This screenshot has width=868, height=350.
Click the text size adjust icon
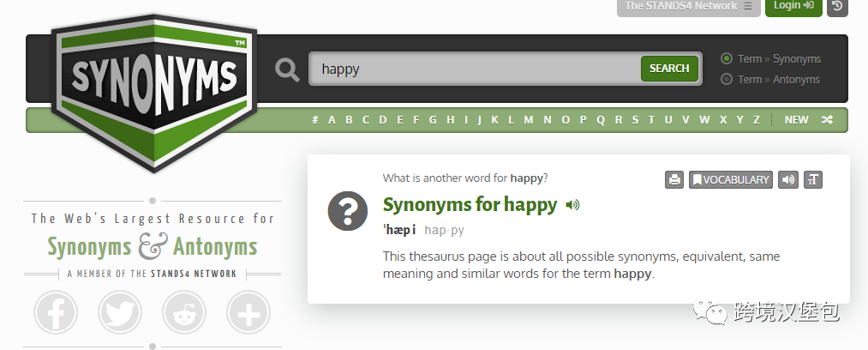(812, 179)
